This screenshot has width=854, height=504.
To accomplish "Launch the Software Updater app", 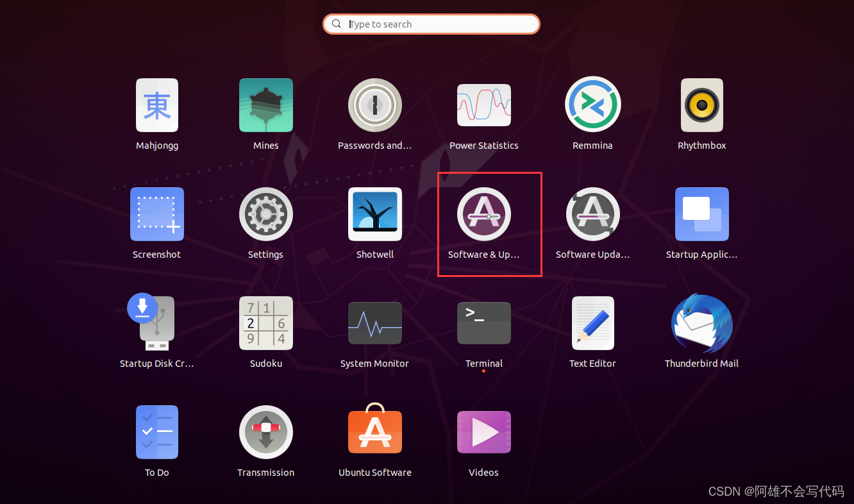I will click(x=593, y=214).
